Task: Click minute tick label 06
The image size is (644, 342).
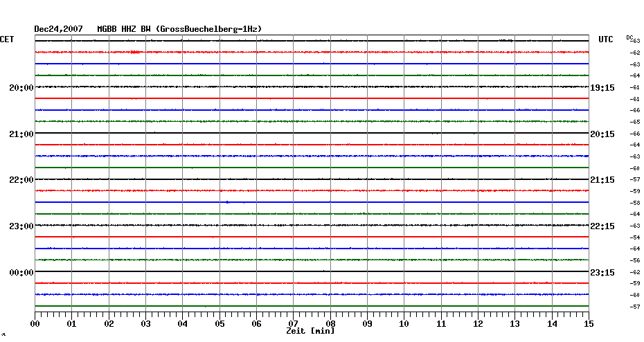Action: pyautogui.click(x=256, y=324)
